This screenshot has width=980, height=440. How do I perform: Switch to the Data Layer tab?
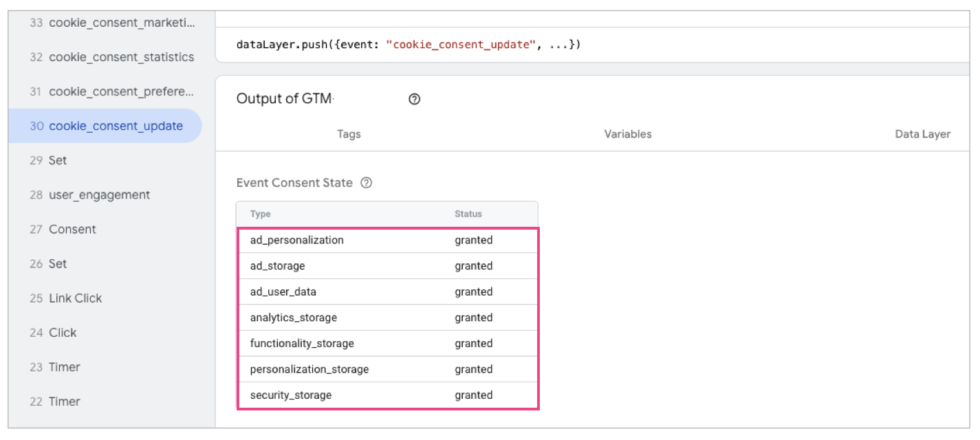[x=922, y=134]
